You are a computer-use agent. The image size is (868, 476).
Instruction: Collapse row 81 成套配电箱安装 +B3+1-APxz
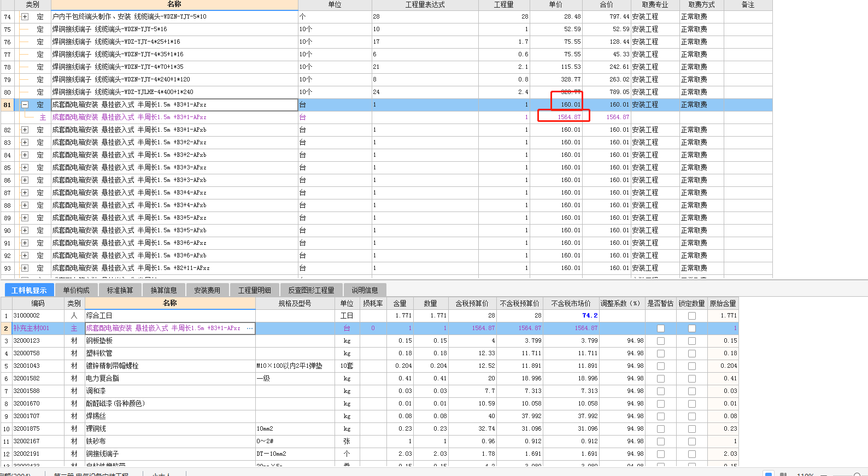coord(25,105)
